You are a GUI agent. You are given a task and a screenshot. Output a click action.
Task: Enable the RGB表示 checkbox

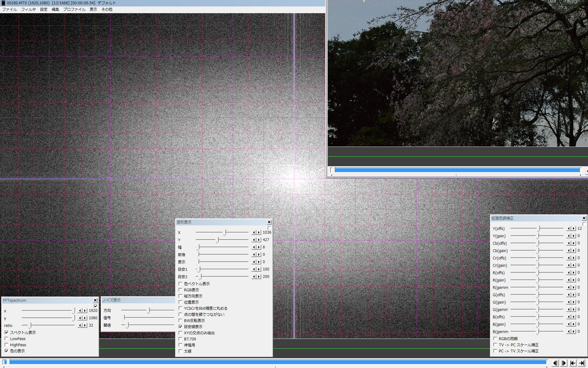[180, 290]
